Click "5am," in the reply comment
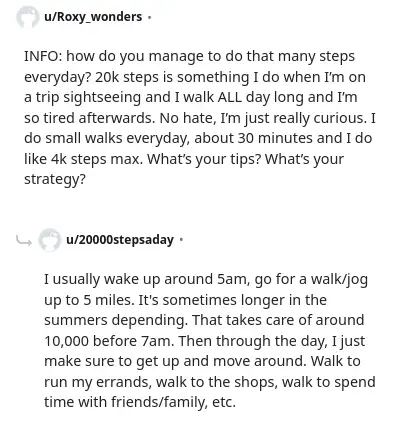The image size is (400, 438). (x=234, y=279)
